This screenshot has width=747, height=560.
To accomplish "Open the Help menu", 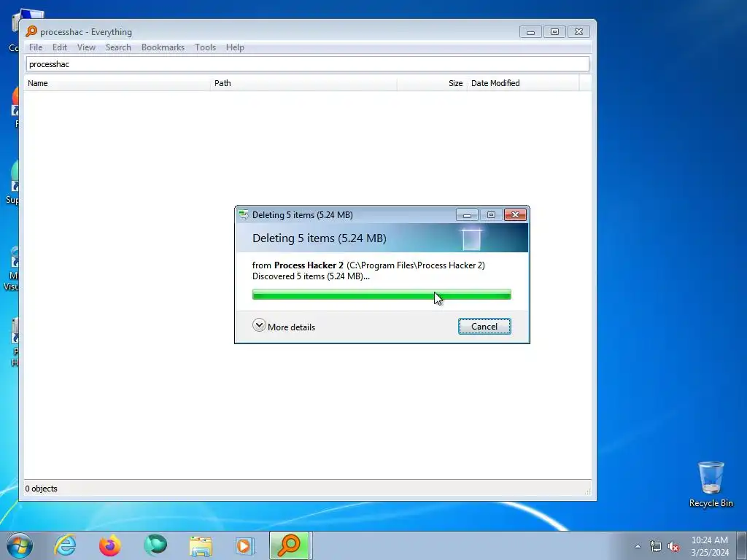I will pyautogui.click(x=235, y=47).
